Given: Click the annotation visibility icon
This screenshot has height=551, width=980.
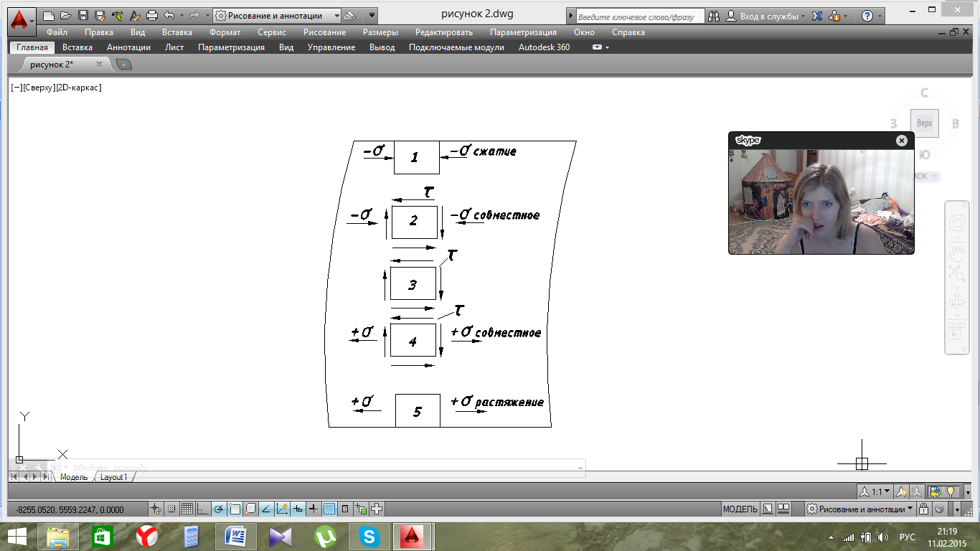Looking at the screenshot, I should pyautogui.click(x=903, y=491).
